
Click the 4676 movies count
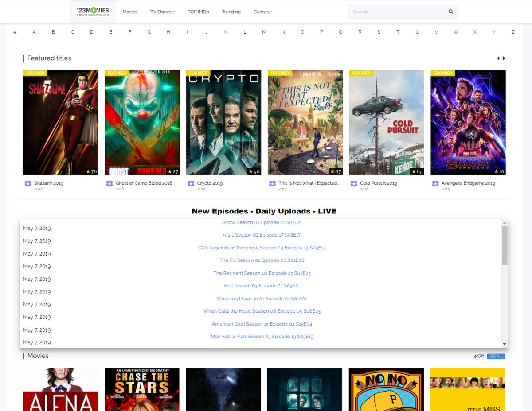pyautogui.click(x=479, y=356)
